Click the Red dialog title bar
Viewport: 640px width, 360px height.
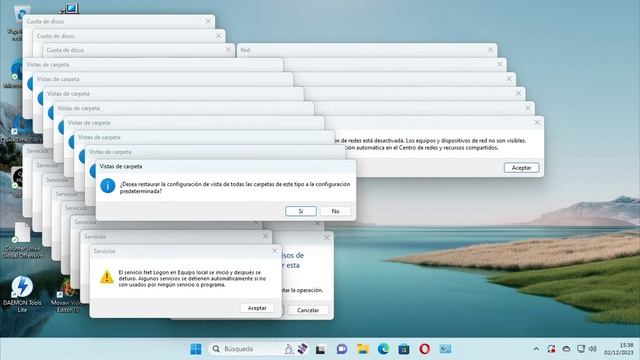[x=367, y=50]
